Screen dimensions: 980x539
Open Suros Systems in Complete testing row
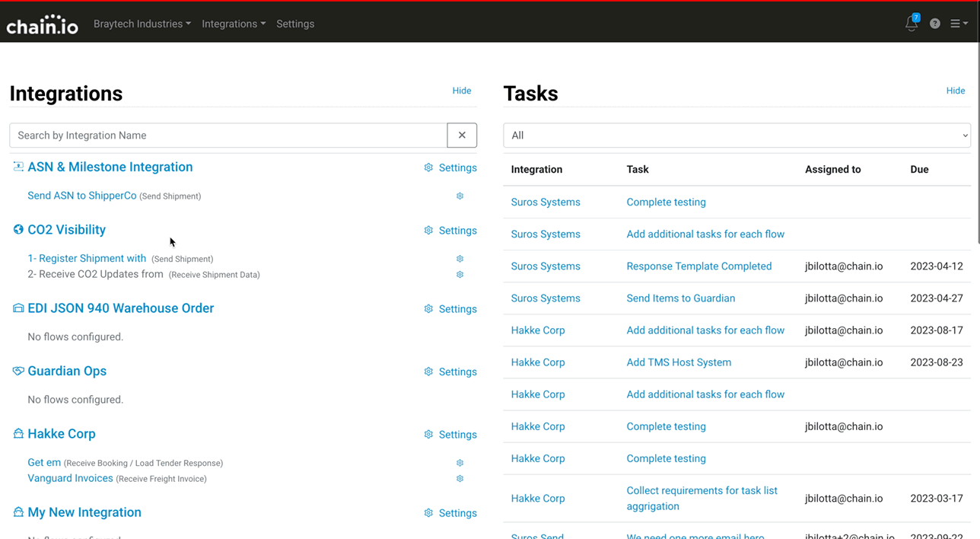click(x=546, y=202)
